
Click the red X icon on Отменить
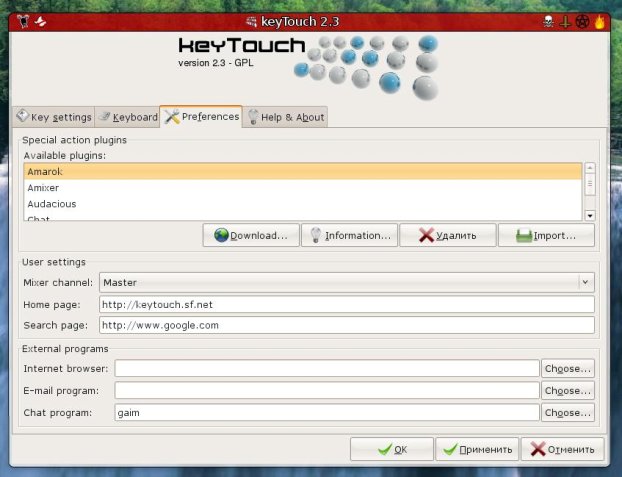538,449
